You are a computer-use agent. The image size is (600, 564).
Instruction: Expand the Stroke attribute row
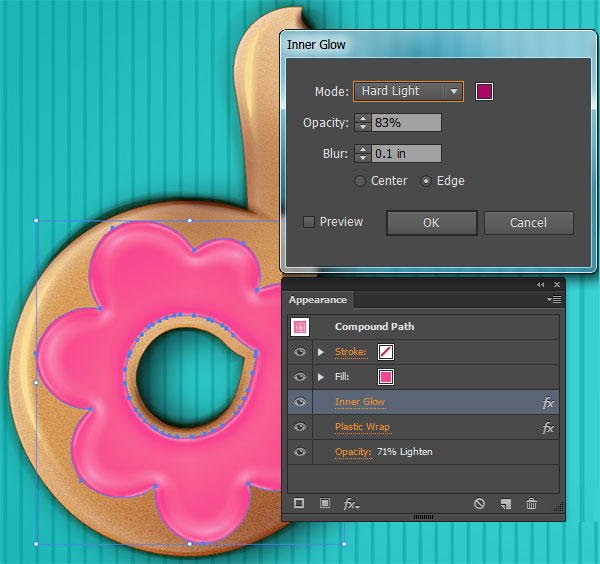tap(321, 352)
